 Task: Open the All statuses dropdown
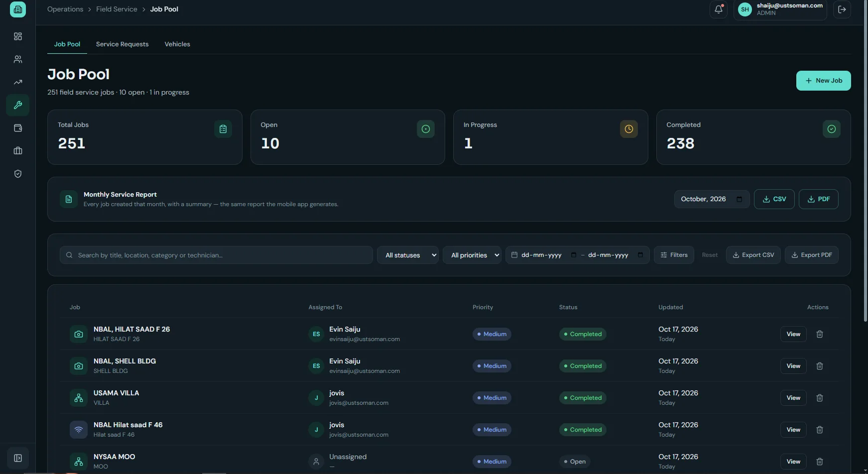(408, 255)
